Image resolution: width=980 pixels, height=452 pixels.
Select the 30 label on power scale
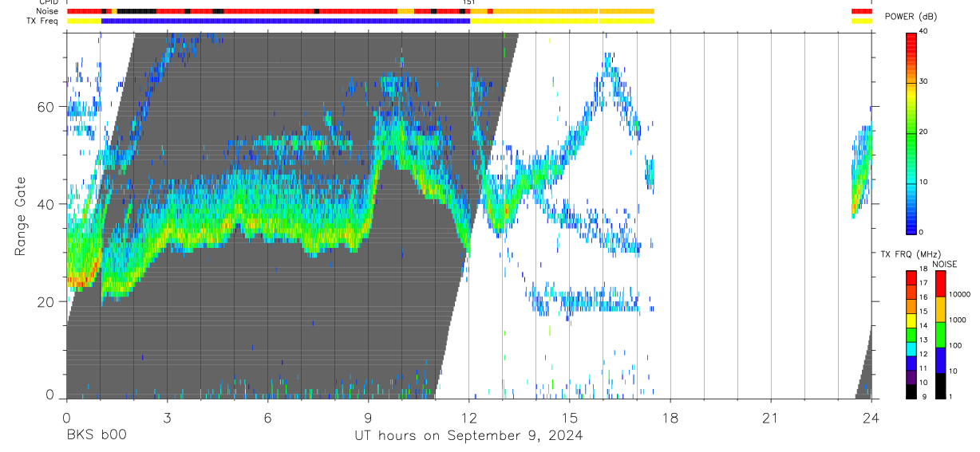[923, 81]
